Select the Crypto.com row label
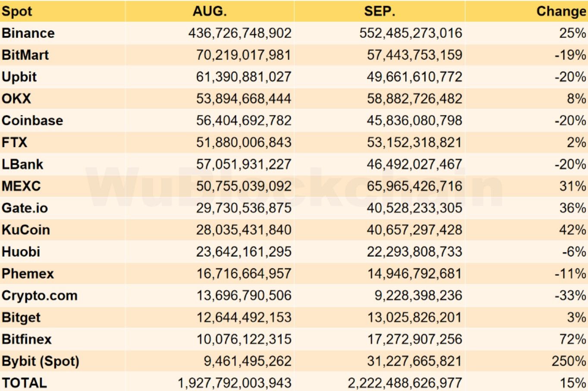Image resolution: width=588 pixels, height=391 pixels. tap(40, 296)
